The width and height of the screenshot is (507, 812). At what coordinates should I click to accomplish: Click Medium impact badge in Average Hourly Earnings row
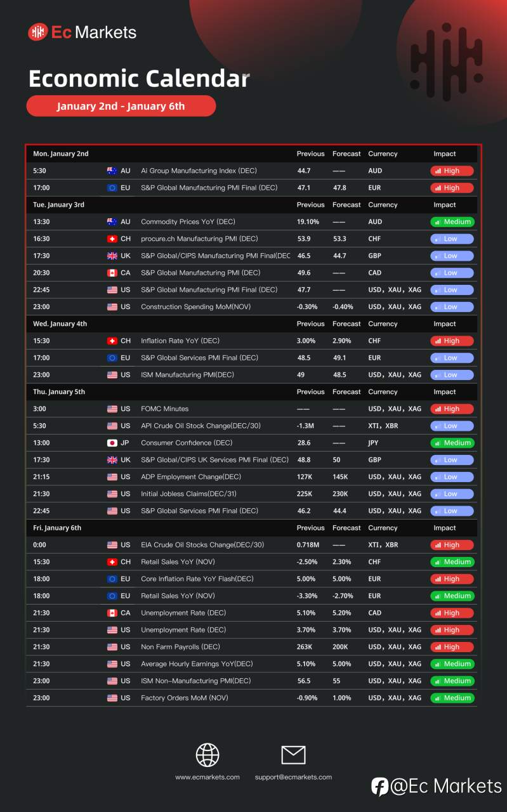(452, 664)
